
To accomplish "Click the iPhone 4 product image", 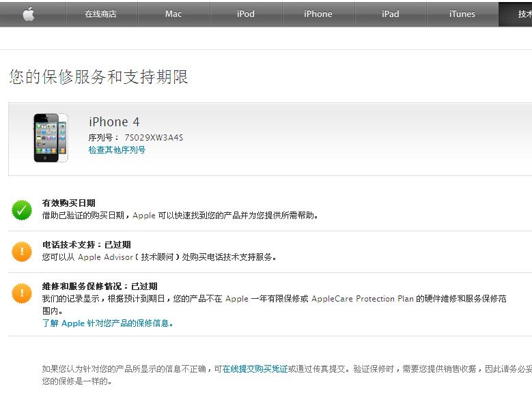I will point(51,138).
